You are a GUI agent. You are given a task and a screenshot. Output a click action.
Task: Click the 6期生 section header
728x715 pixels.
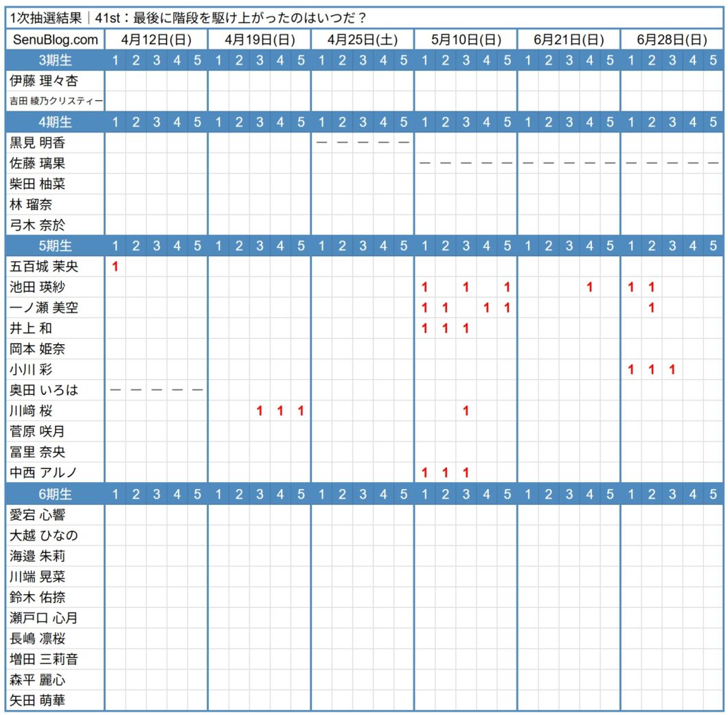point(54,494)
